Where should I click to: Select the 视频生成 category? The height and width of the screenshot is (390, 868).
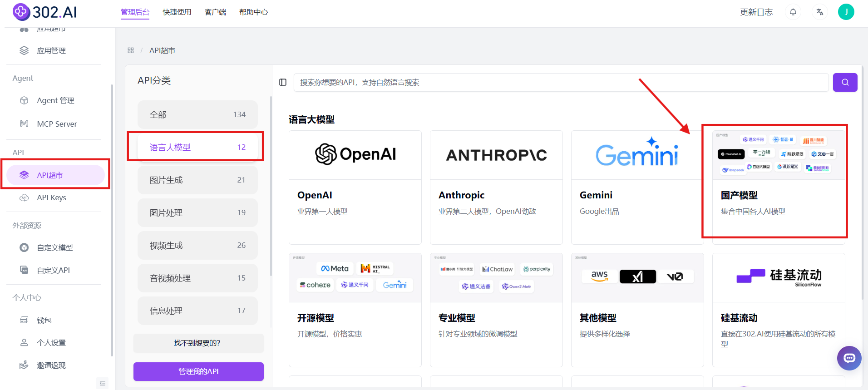point(197,245)
